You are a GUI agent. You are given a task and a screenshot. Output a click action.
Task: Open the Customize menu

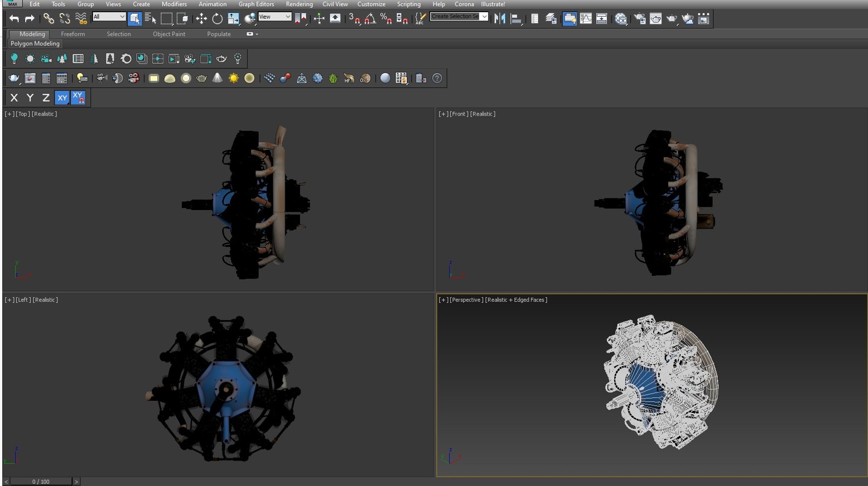point(371,4)
